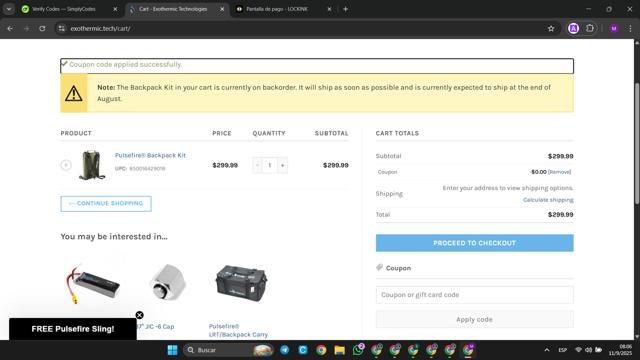Screen dimensions: 640x360
Task: Open the Windows Start menu
Action: (x=172, y=350)
